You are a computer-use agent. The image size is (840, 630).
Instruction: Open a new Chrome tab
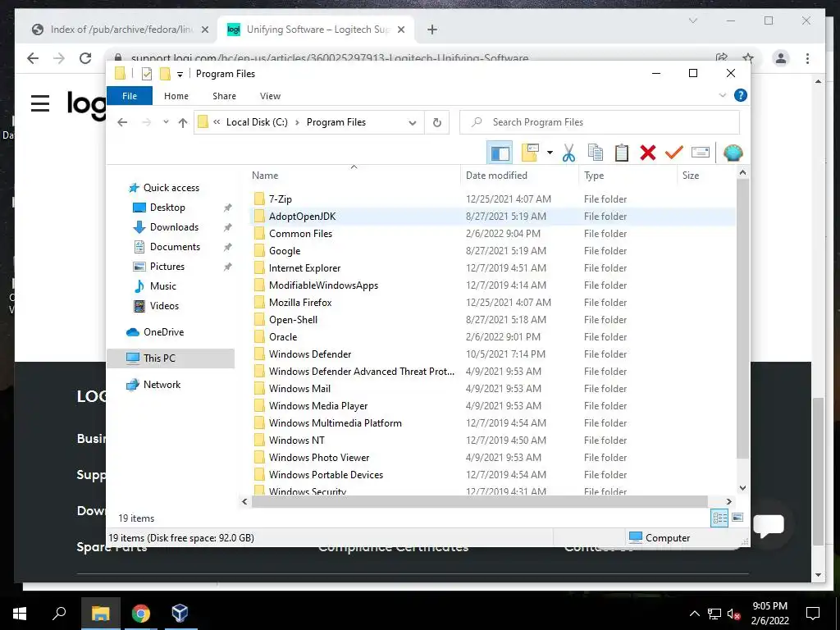[432, 30]
